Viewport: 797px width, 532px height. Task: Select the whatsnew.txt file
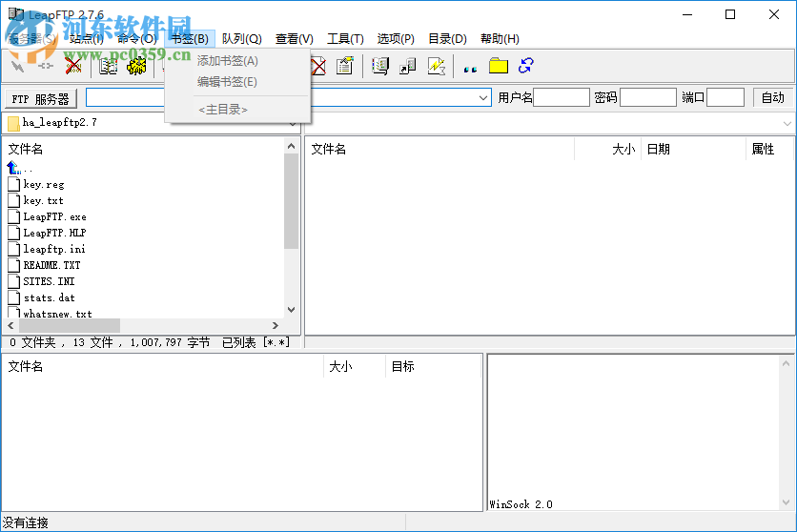pyautogui.click(x=51, y=313)
